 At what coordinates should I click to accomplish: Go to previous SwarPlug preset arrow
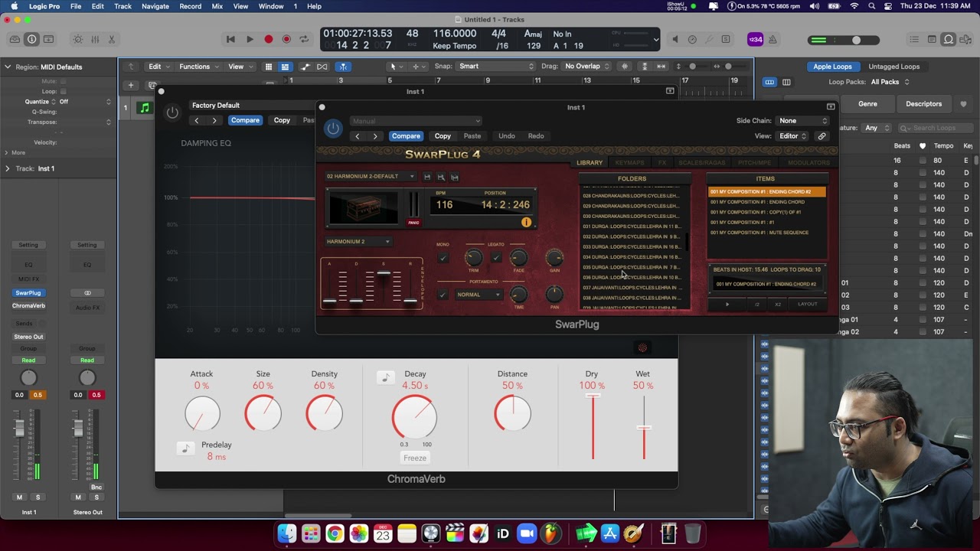[357, 136]
